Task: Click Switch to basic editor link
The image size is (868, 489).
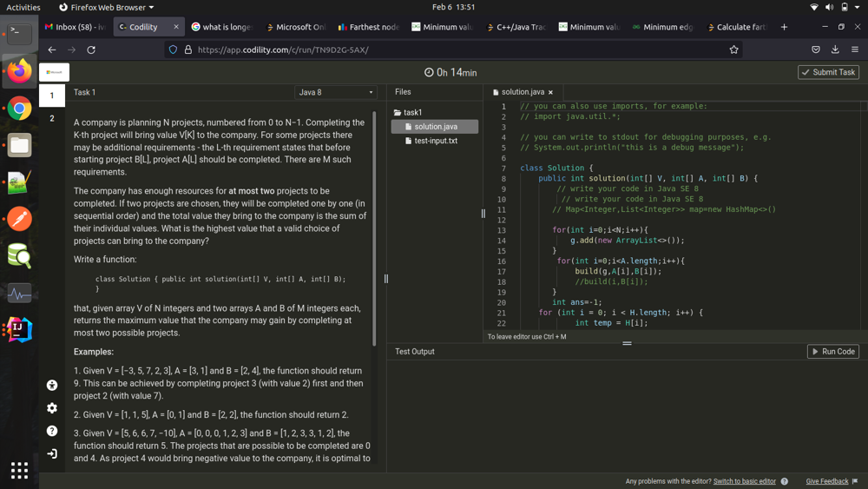Action: coord(744,481)
